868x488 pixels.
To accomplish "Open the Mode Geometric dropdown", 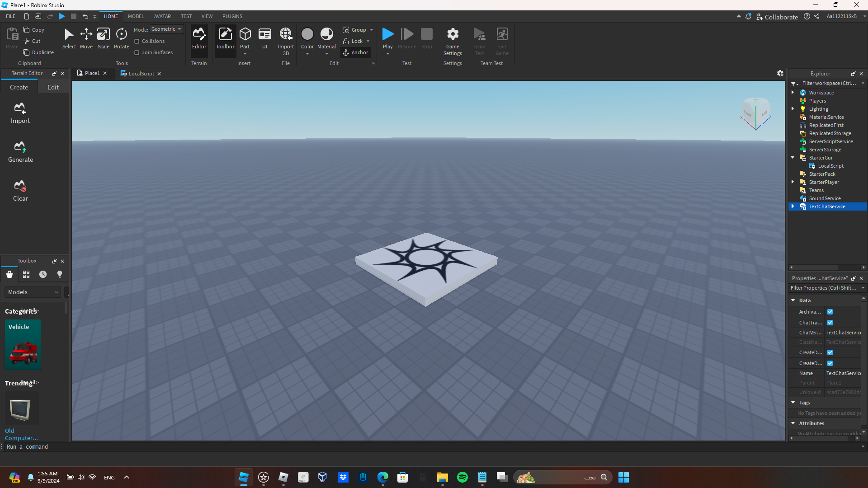I will click(166, 29).
